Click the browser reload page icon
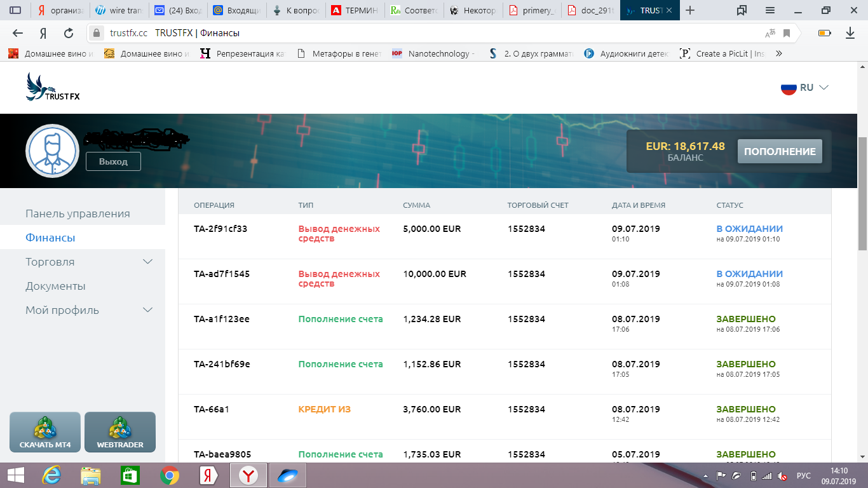The height and width of the screenshot is (488, 868). (69, 33)
